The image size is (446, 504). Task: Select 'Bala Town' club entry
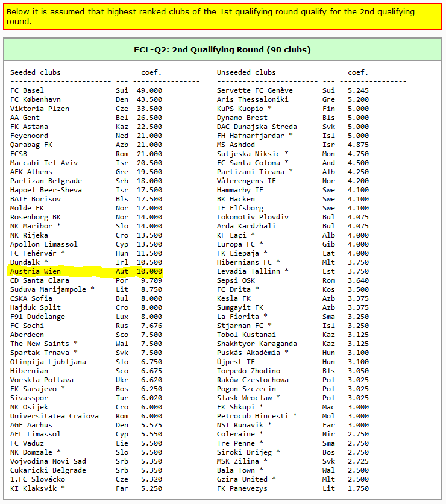pyautogui.click(x=236, y=470)
